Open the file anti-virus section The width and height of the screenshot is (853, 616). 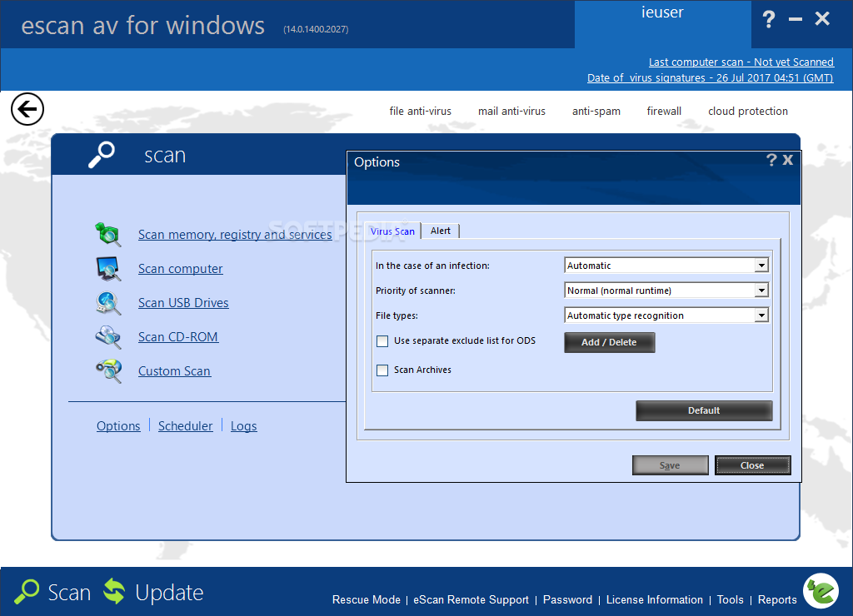(420, 111)
